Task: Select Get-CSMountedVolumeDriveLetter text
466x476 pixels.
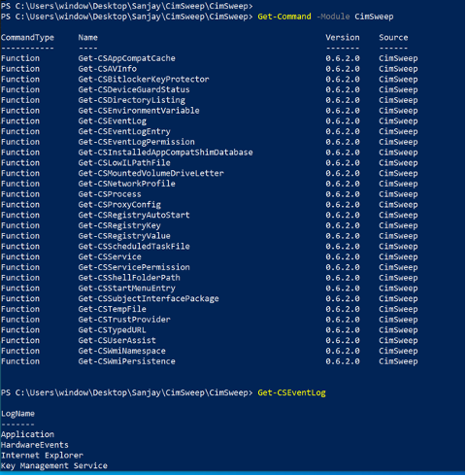Action: 150,173
